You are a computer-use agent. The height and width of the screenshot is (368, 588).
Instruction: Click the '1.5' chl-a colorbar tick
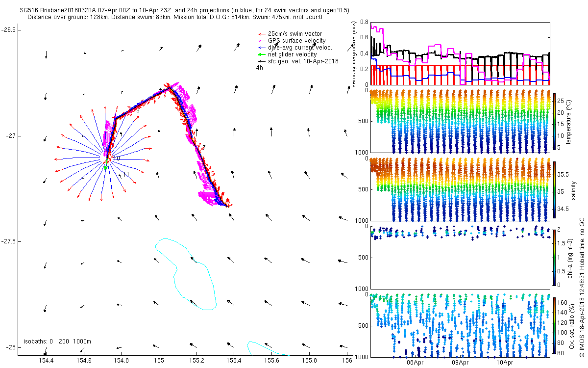[x=562, y=243]
